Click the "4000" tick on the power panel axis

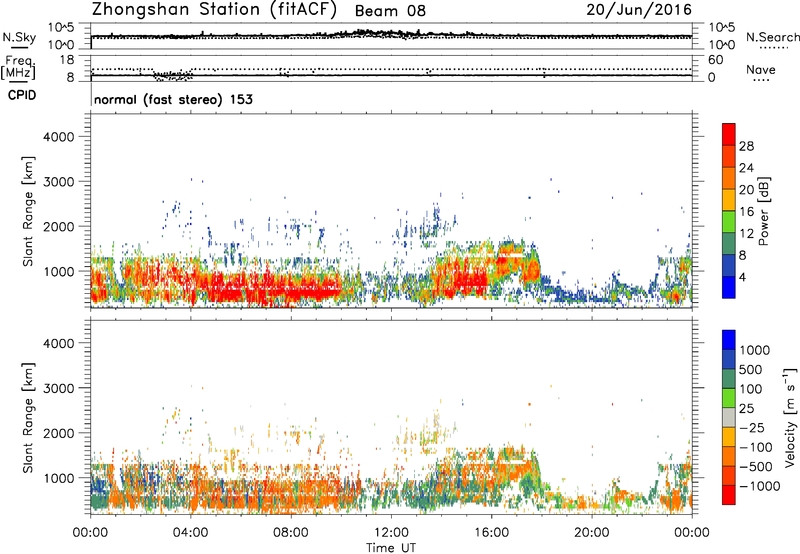click(x=59, y=137)
